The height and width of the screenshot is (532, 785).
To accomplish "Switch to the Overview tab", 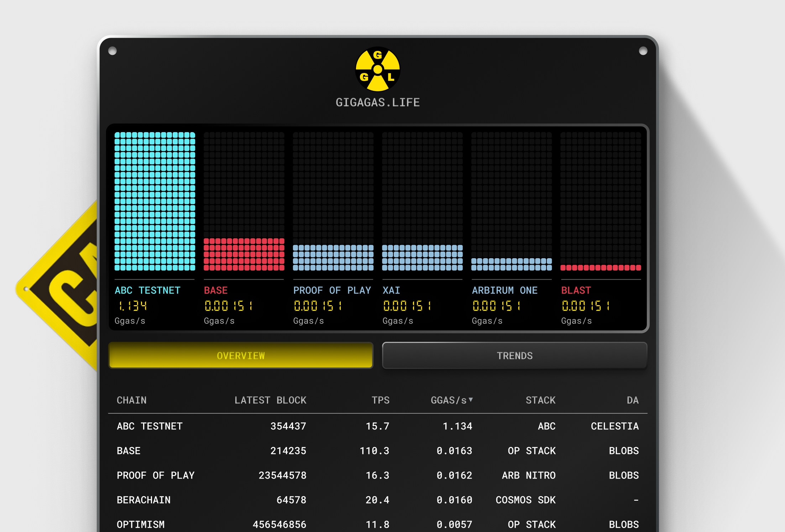I will (241, 355).
